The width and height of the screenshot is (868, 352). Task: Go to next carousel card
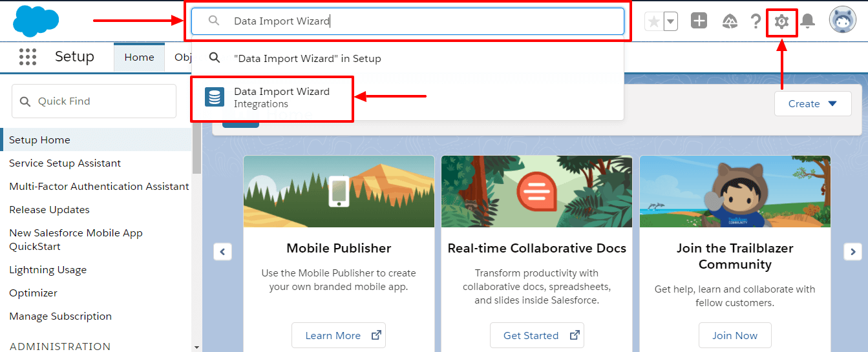click(852, 252)
